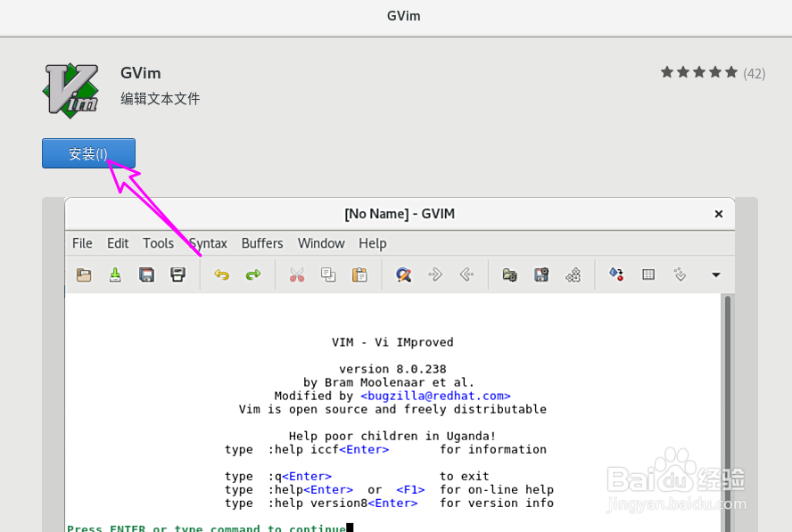Click the green Redo arrow icon
The image size is (792, 532).
(253, 274)
